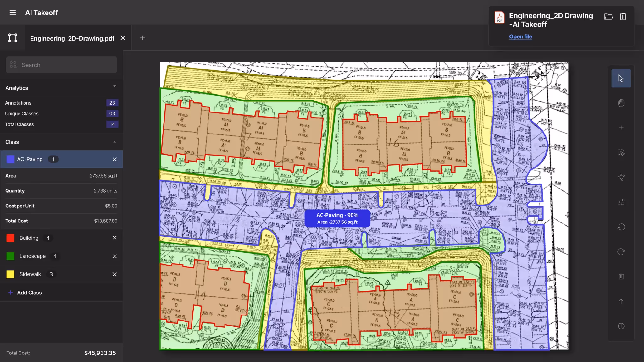Click the plus tool in the right toolbar

621,128
